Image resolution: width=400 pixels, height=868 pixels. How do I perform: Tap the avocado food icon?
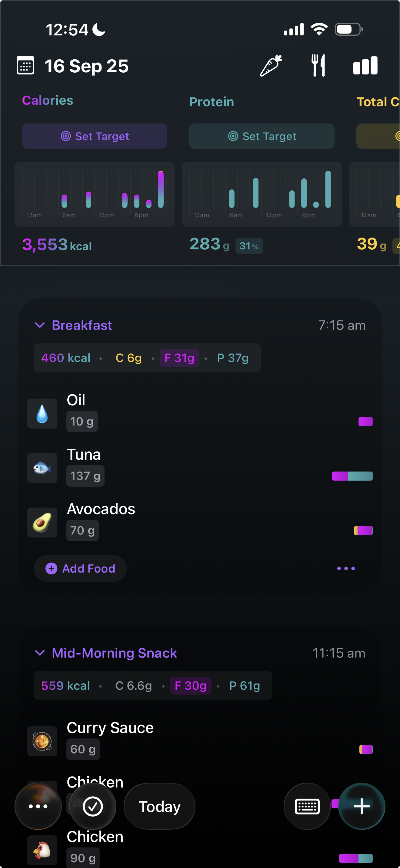[42, 522]
